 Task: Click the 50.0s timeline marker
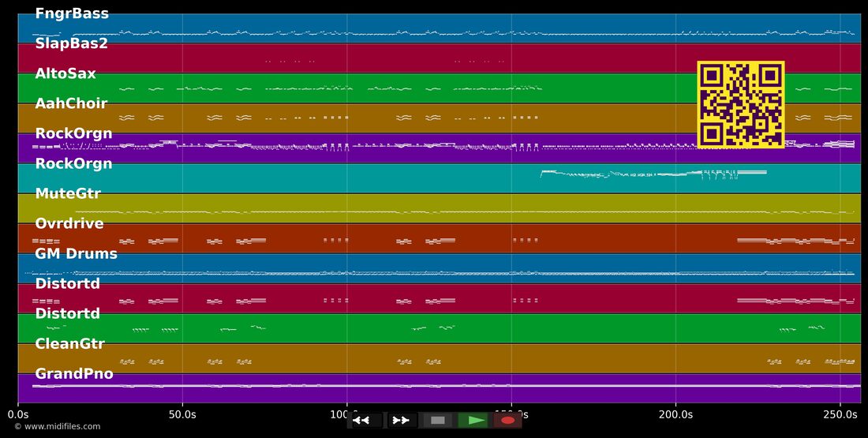(x=183, y=414)
